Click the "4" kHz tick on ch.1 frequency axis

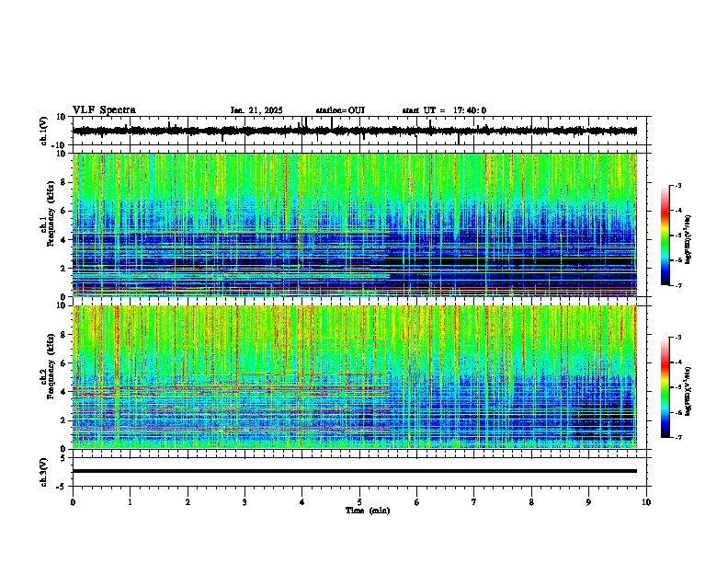click(64, 239)
